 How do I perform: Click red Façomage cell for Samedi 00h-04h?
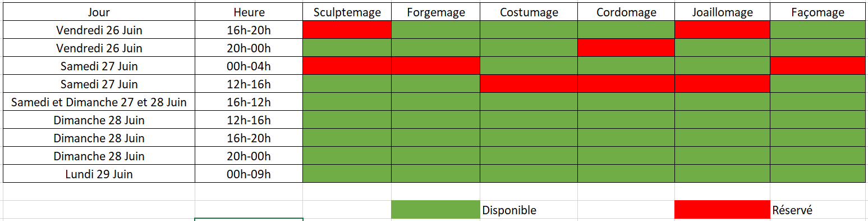818,66
